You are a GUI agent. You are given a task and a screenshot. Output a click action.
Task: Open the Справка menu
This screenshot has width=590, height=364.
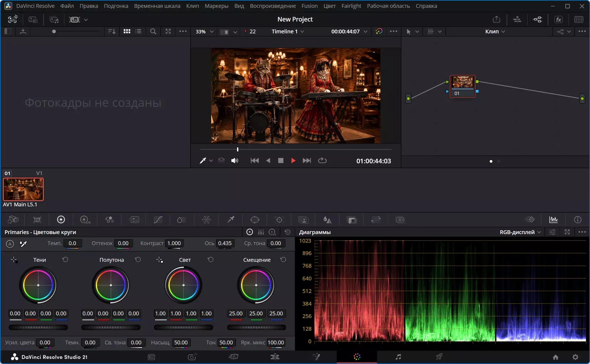coord(426,6)
